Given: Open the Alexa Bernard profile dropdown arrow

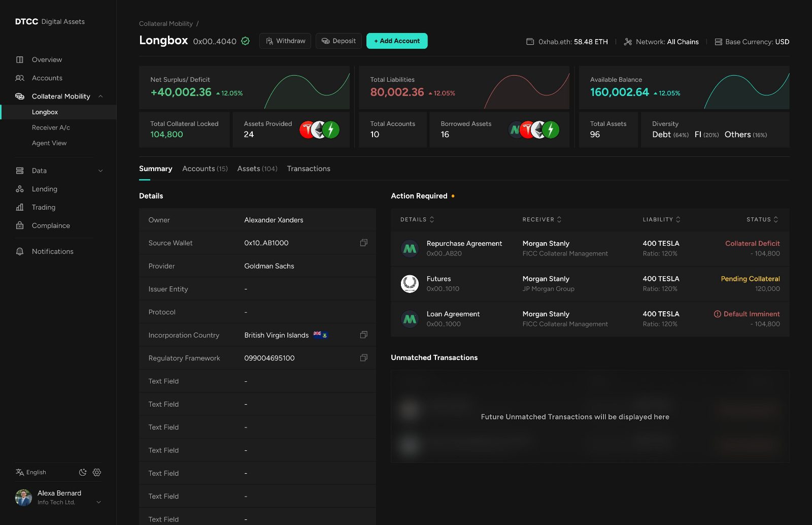Looking at the screenshot, I should (x=98, y=502).
